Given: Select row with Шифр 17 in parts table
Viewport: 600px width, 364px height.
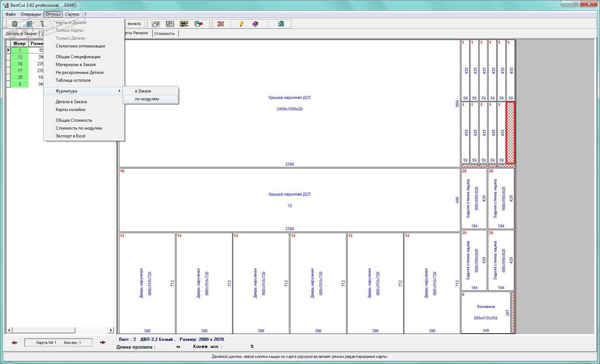Looking at the screenshot, I should 20,71.
